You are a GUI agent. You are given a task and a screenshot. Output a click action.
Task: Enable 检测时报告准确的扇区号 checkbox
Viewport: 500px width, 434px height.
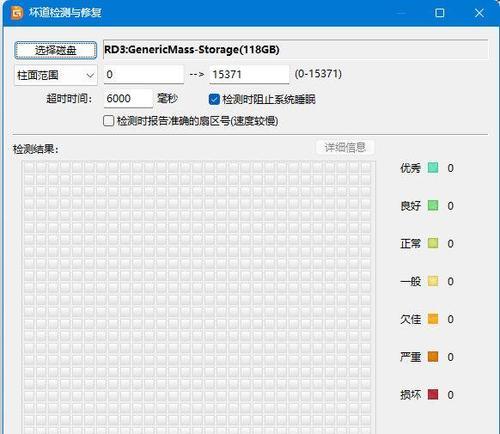(109, 121)
